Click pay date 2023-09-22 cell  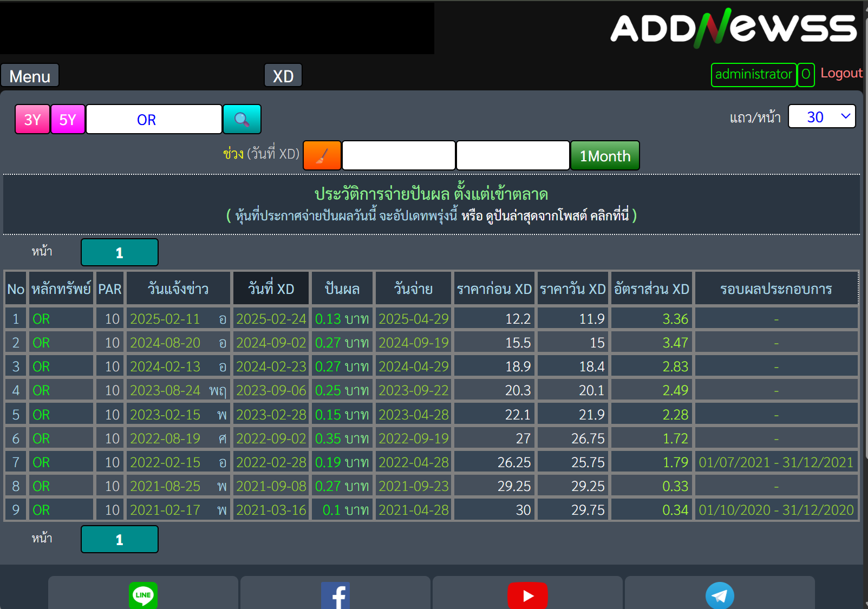pos(414,390)
